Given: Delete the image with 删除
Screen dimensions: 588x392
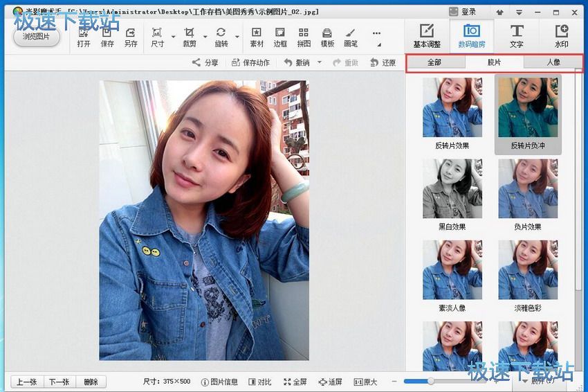Looking at the screenshot, I should click(x=91, y=382).
